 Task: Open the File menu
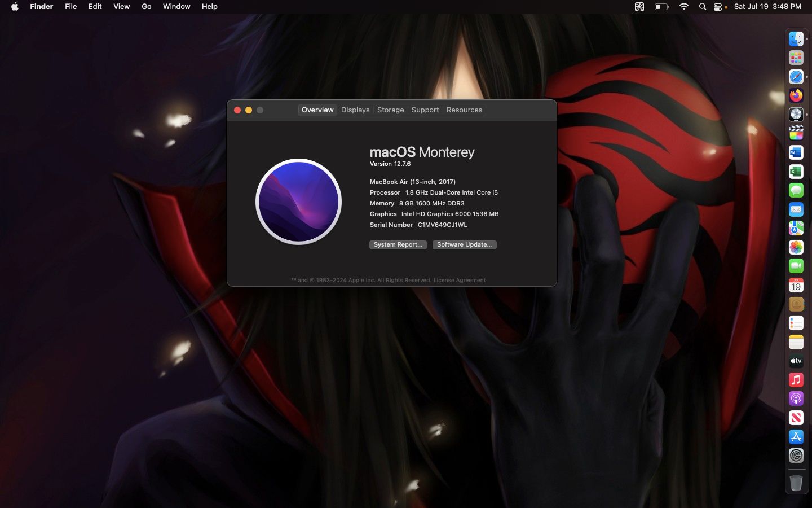pos(70,7)
